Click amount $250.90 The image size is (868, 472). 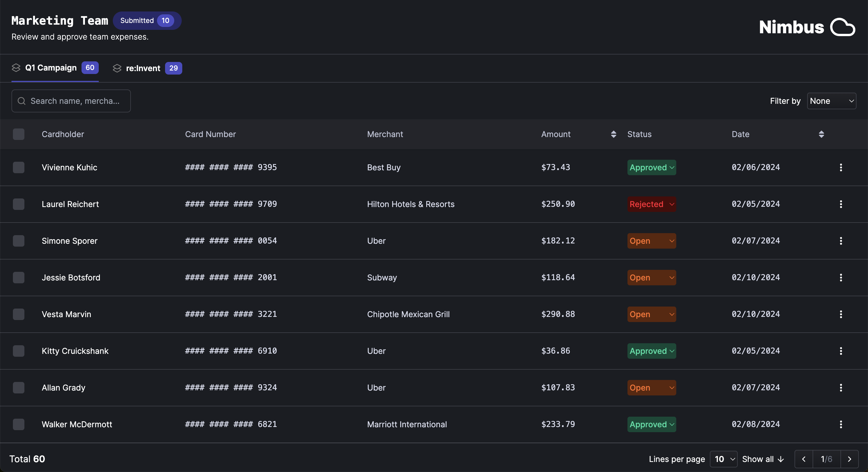558,204
